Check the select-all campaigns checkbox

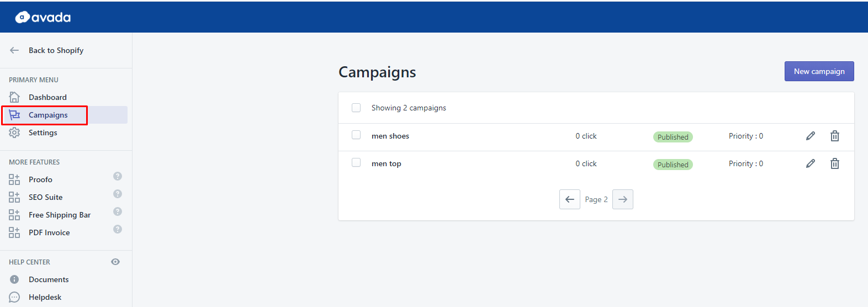click(356, 108)
